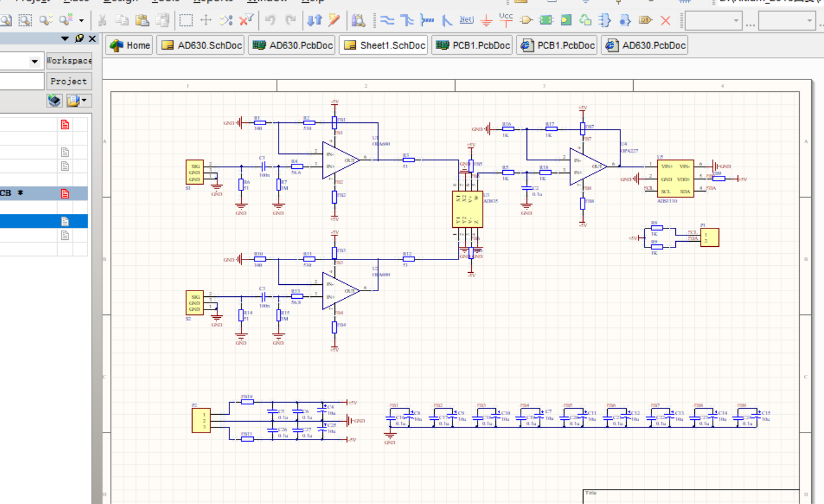
Task: Open the workspace name combo box arrow
Action: click(35, 61)
